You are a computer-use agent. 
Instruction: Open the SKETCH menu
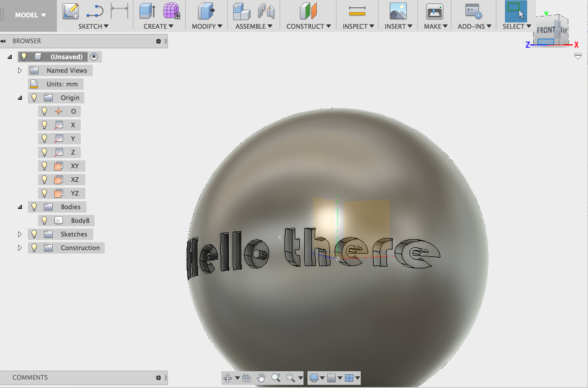(x=93, y=26)
